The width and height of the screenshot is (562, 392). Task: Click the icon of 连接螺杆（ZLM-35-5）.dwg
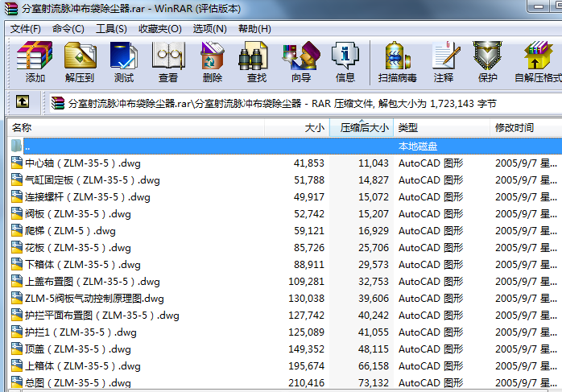tap(16, 196)
